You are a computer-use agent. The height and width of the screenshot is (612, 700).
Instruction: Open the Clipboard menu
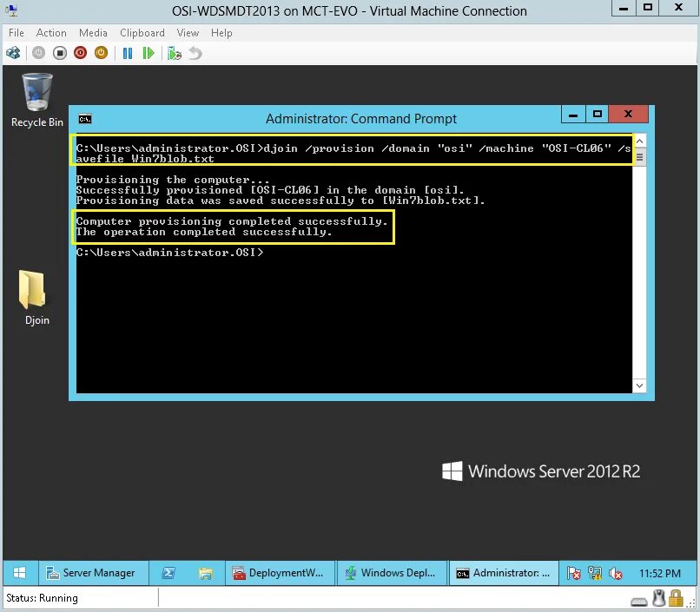(x=142, y=33)
